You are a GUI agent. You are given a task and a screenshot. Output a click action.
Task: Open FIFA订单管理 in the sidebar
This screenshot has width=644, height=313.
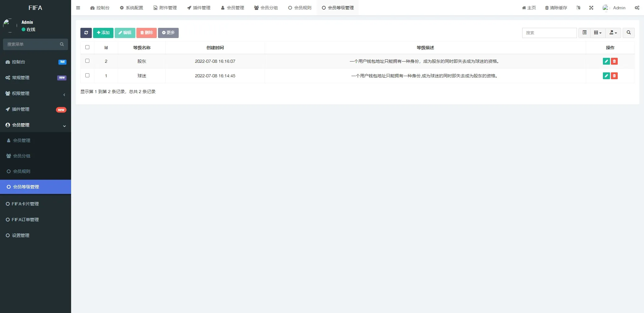pos(36,220)
